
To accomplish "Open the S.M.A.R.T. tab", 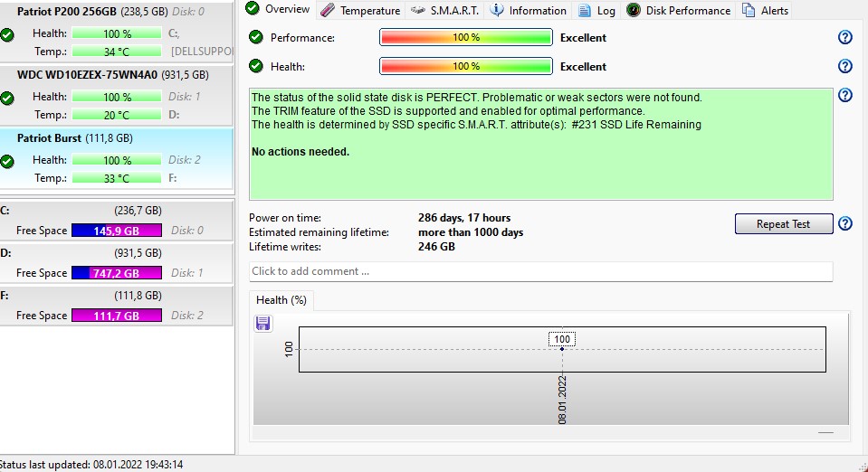I will pos(445,11).
